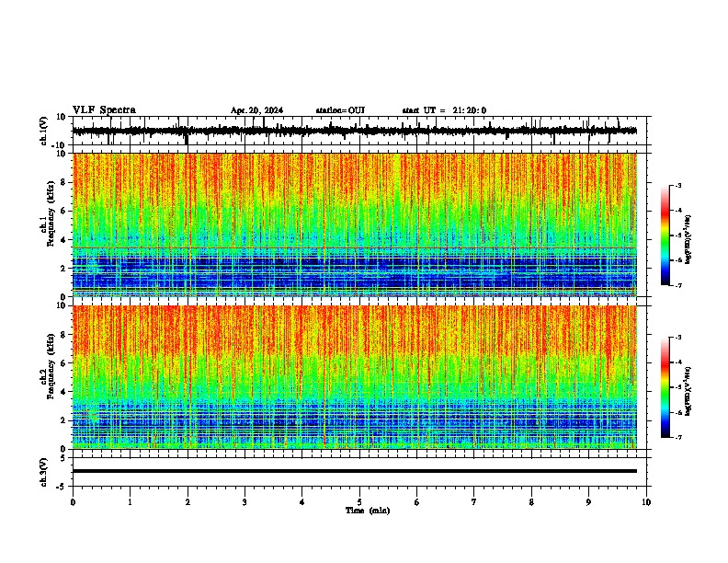Click inside the ch.1 spectrogram panel

[x=355, y=224]
